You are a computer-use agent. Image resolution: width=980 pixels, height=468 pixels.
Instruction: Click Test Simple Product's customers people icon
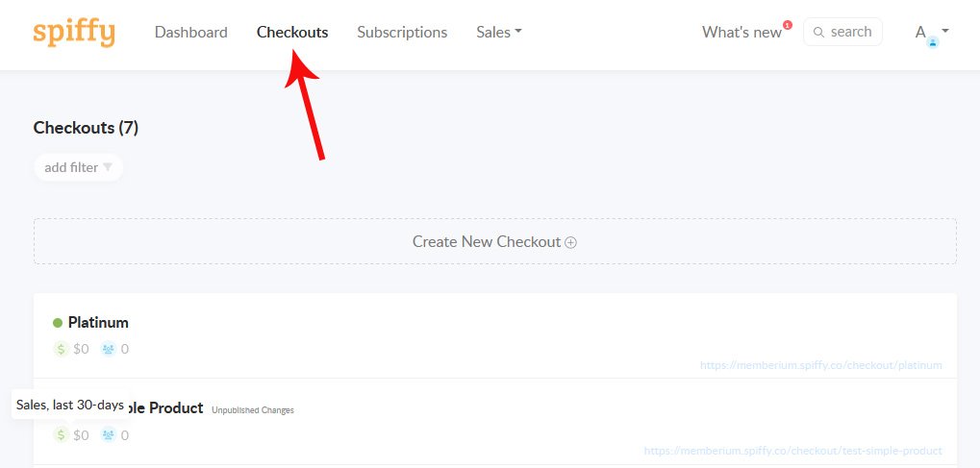109,435
